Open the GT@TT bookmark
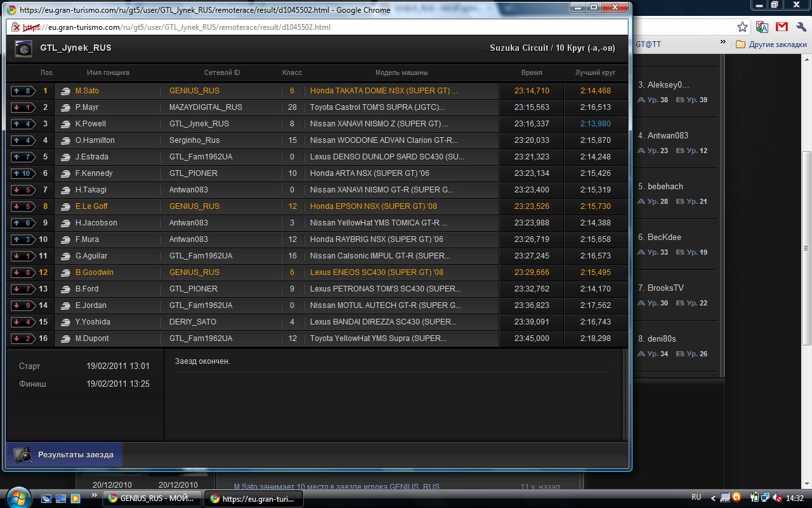The height and width of the screenshot is (508, 812). pos(648,44)
